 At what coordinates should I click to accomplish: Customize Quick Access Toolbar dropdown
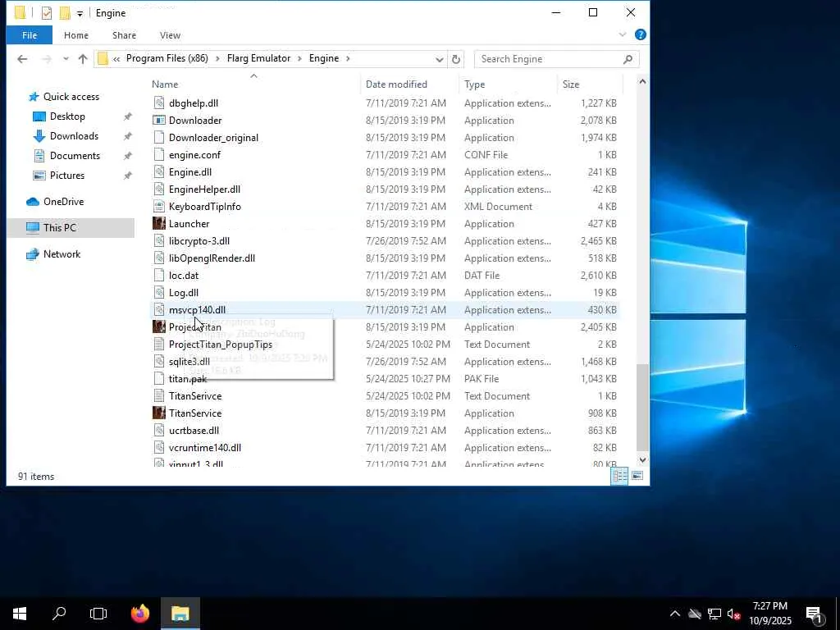[x=80, y=13]
